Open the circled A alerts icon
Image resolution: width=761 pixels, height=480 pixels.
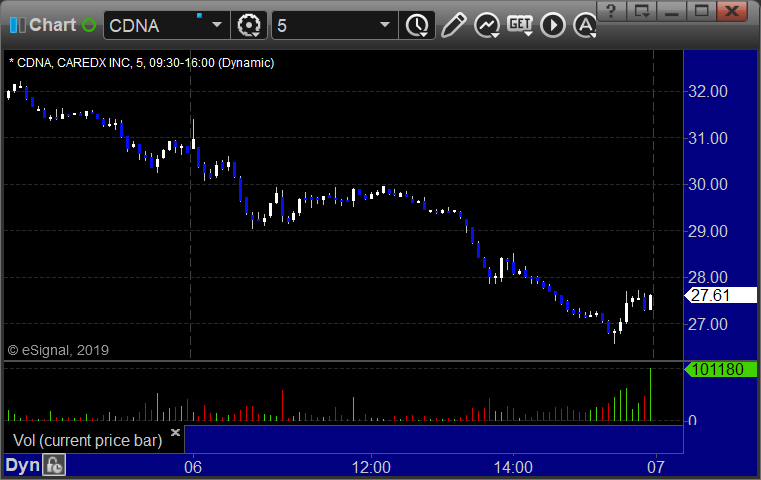tap(584, 25)
